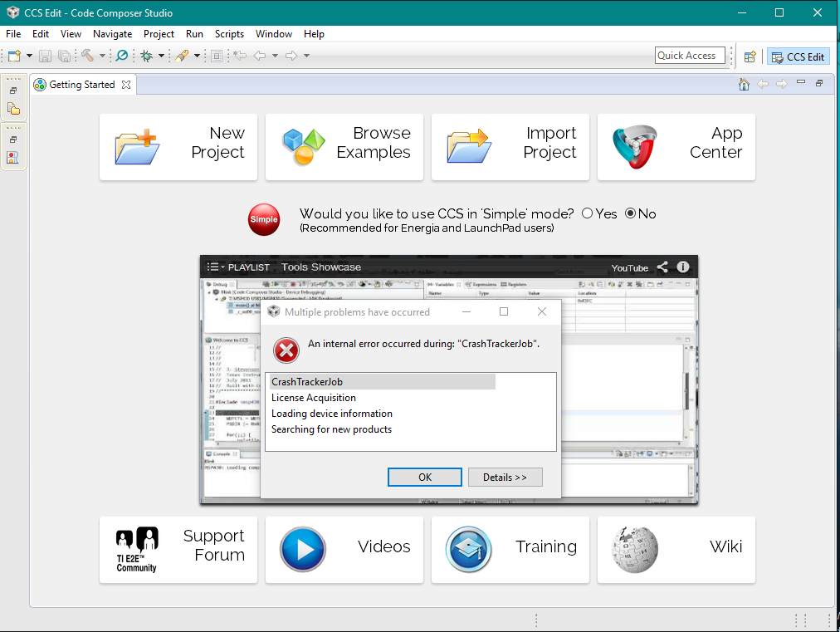
Task: Click the Details >> button
Action: tap(505, 477)
